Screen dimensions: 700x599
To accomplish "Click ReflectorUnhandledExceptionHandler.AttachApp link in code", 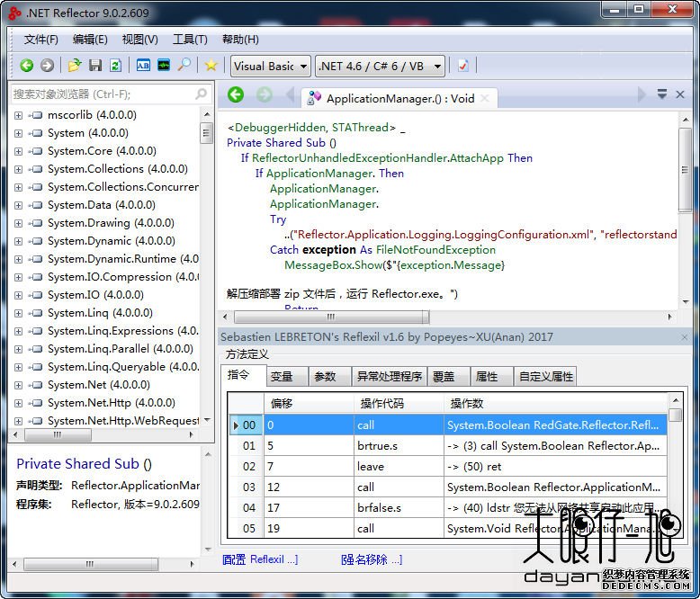I will [x=378, y=158].
